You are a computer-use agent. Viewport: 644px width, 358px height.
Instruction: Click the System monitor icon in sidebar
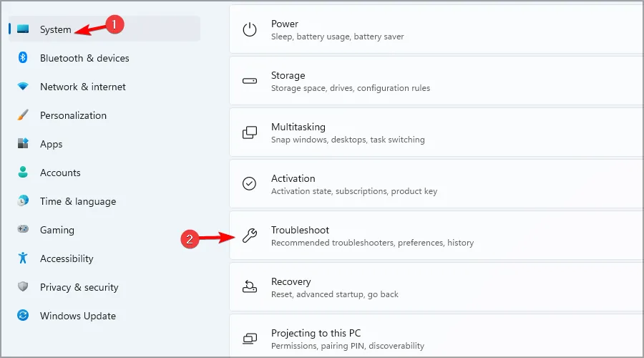click(x=24, y=29)
